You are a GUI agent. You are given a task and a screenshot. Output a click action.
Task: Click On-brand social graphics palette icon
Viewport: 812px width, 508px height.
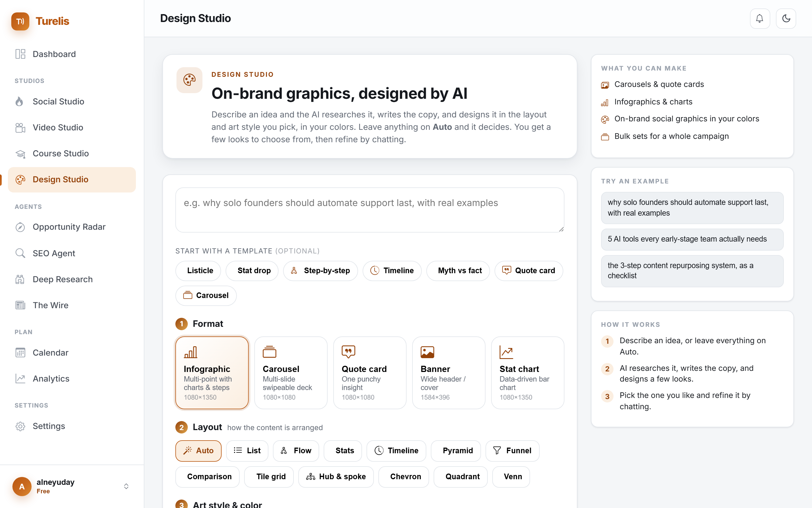point(605,120)
